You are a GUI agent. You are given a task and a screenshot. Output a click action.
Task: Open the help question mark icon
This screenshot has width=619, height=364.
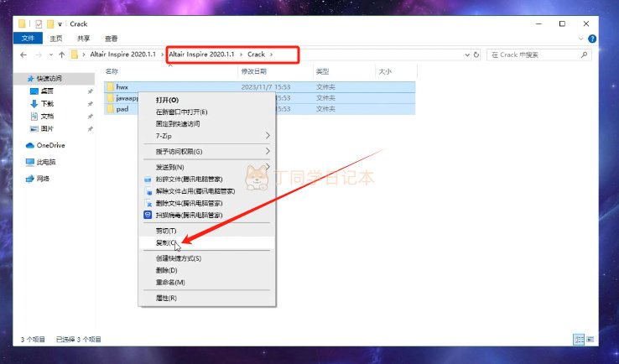592,39
